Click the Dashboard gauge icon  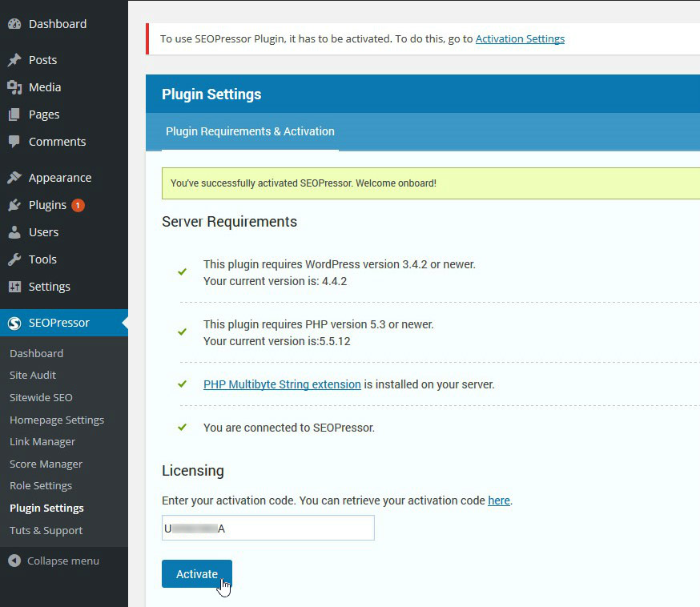14,24
